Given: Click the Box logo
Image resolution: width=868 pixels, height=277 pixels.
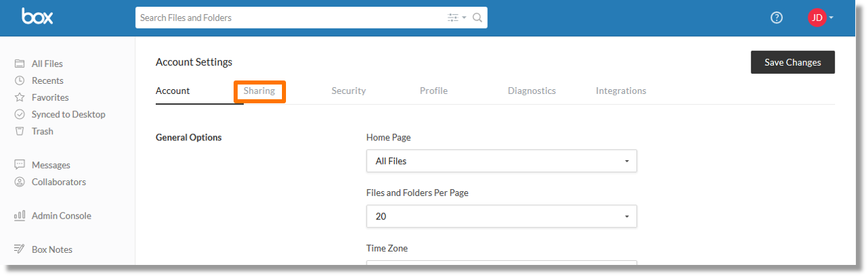Looking at the screenshot, I should pyautogui.click(x=37, y=17).
